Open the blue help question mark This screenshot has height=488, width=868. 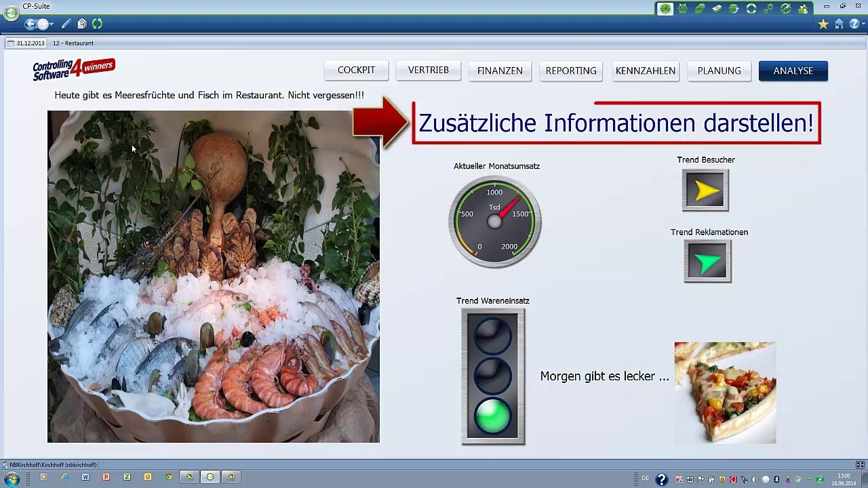(x=854, y=24)
